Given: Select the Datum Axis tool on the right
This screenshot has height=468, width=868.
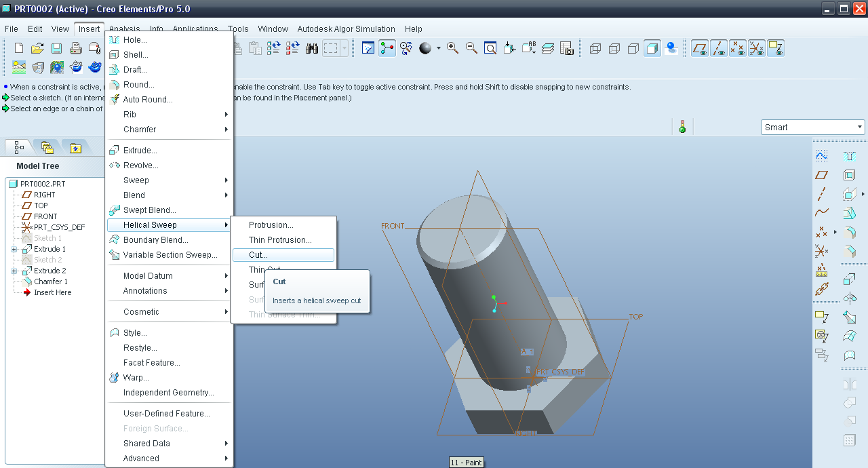Looking at the screenshot, I should coord(822,194).
